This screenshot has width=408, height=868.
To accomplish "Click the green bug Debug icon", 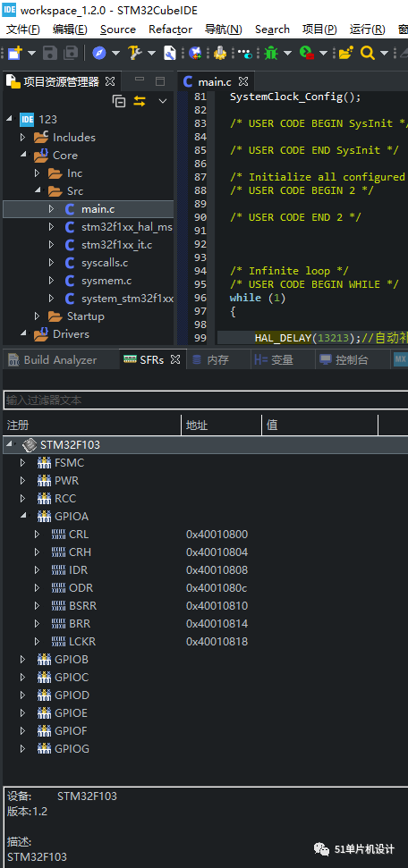I will 271,53.
